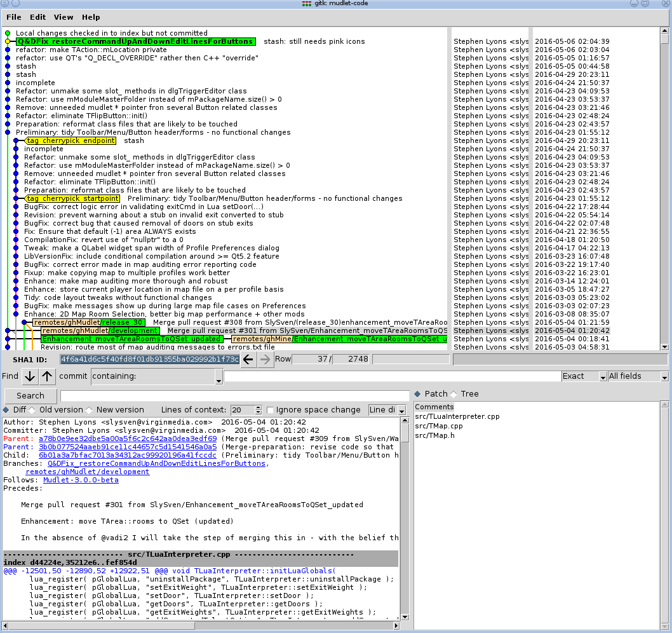672x633 pixels.
Task: Select the tag_cherrypick_startpoint tag label
Action: 72,198
